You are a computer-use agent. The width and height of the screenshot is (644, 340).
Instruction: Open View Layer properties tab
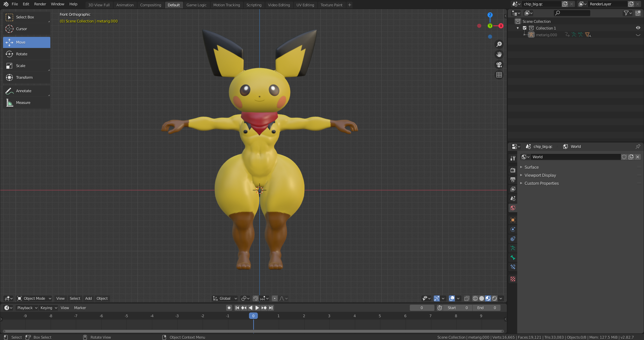513,189
